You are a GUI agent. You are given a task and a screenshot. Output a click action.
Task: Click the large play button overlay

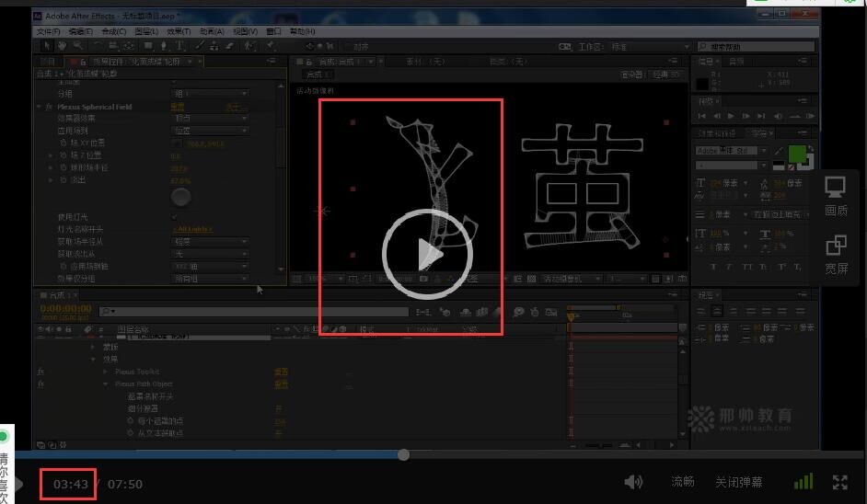pos(427,254)
